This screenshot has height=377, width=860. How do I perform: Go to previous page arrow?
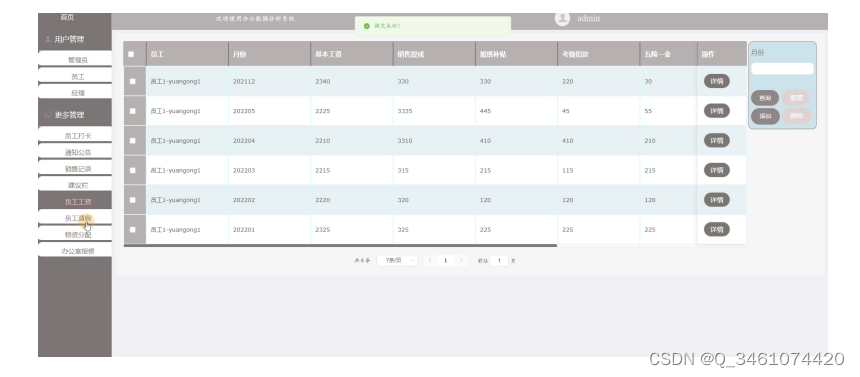pos(429,261)
